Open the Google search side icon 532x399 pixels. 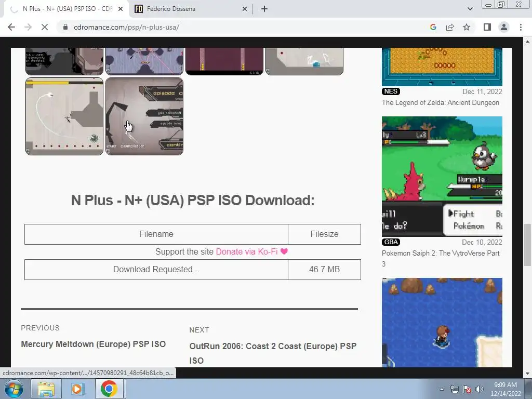(433, 27)
